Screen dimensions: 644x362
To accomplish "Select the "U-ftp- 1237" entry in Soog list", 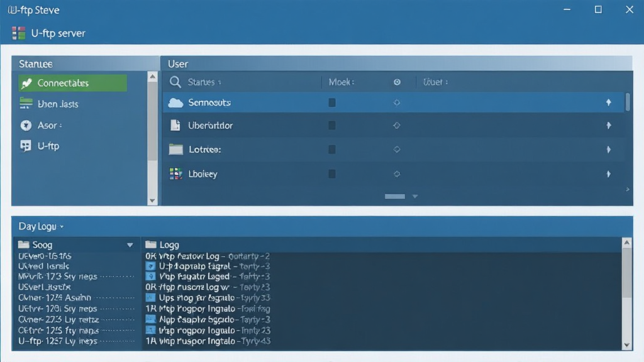I will point(58,341).
